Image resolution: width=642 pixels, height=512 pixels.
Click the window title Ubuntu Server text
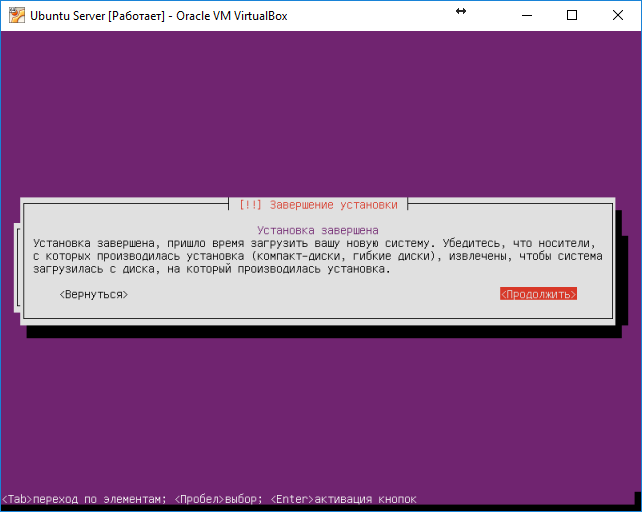pyautogui.click(x=158, y=16)
